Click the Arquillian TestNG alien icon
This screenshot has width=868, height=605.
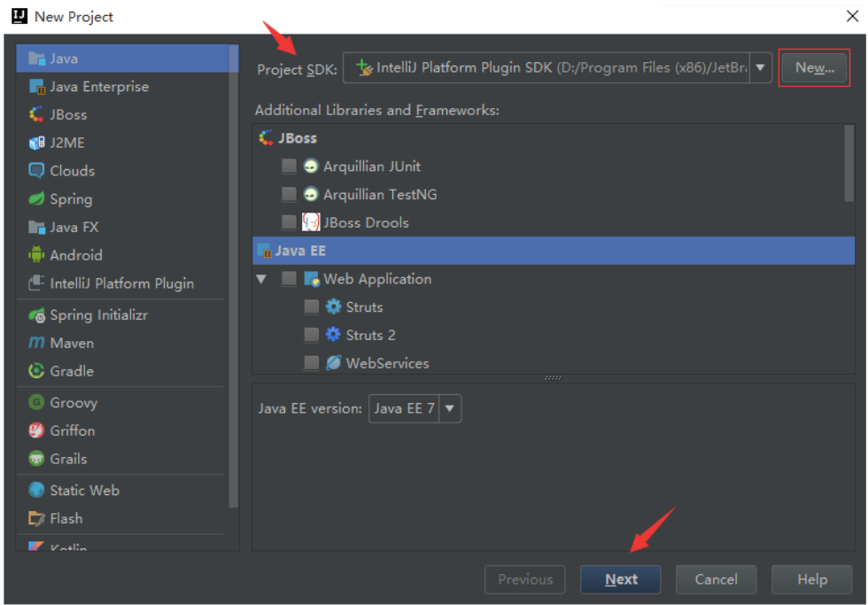point(311,194)
